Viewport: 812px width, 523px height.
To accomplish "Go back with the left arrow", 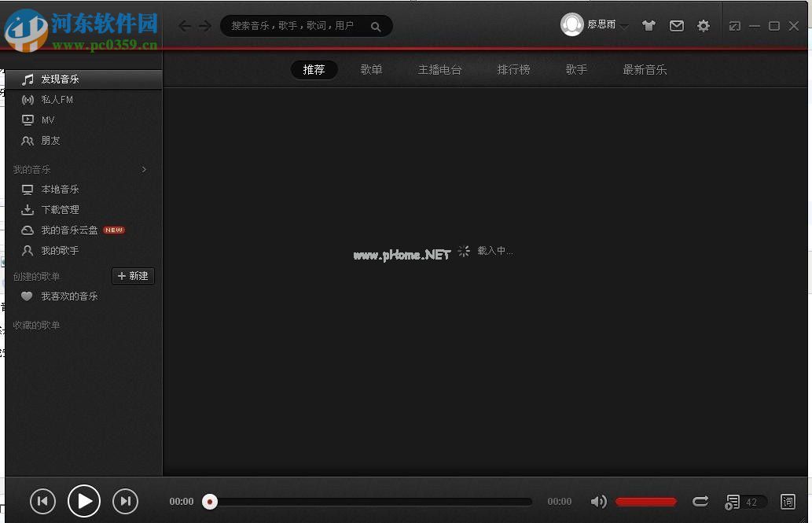I will coord(185,26).
